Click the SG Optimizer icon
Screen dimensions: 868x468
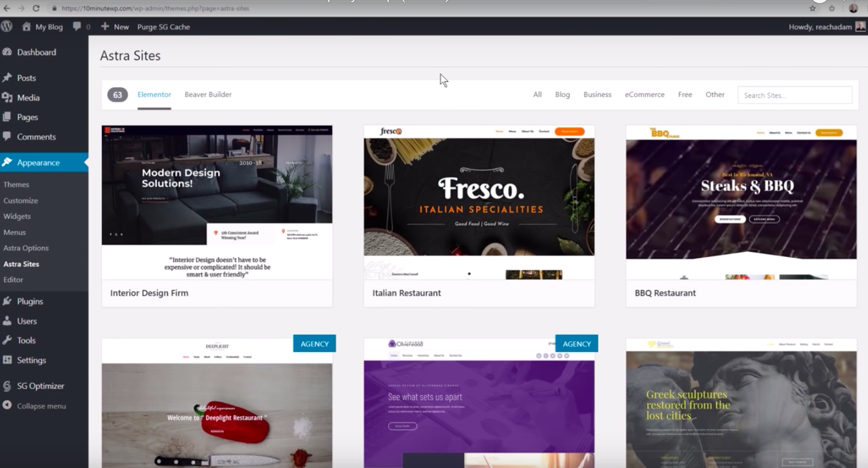click(7, 386)
